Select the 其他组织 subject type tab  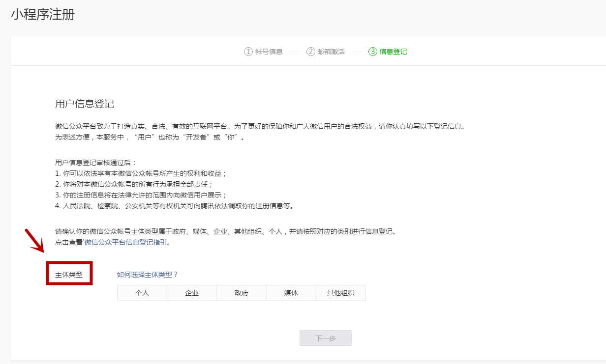(340, 292)
